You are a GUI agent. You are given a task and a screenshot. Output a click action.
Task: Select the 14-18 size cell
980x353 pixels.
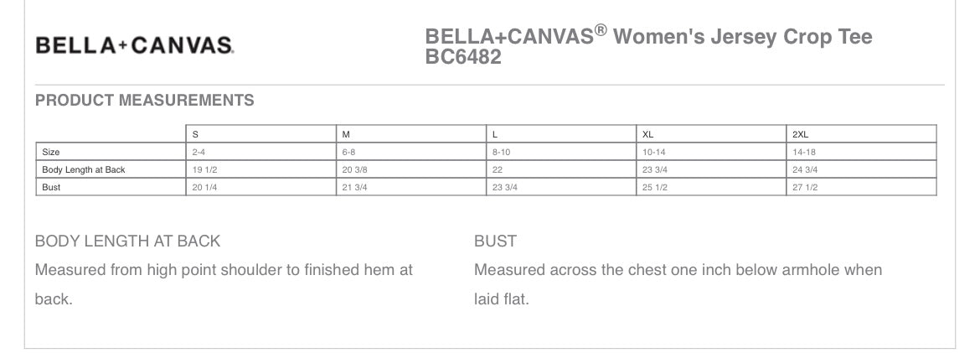861,152
